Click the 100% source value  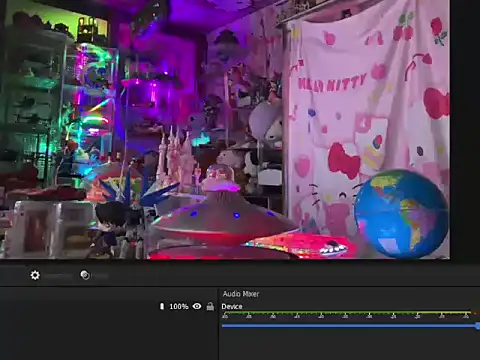pyautogui.click(x=179, y=306)
